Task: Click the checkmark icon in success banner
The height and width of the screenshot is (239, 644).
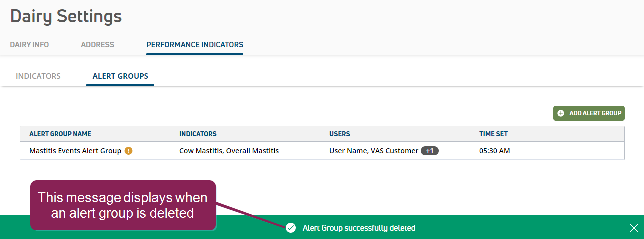Action: coord(291,228)
